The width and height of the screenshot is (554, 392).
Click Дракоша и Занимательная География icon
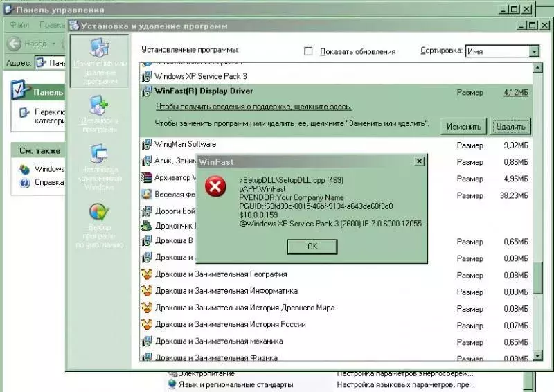[147, 274]
